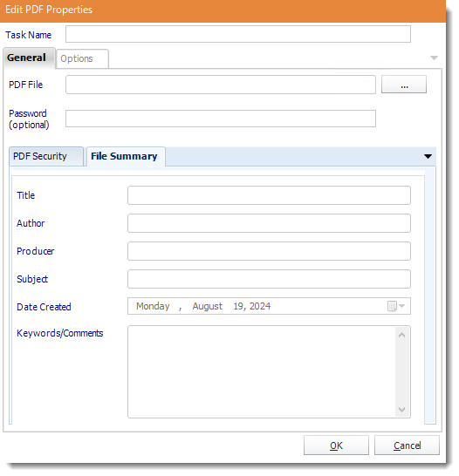Expand the inner tab list black arrow
This screenshot has width=459, height=476.
(x=428, y=156)
